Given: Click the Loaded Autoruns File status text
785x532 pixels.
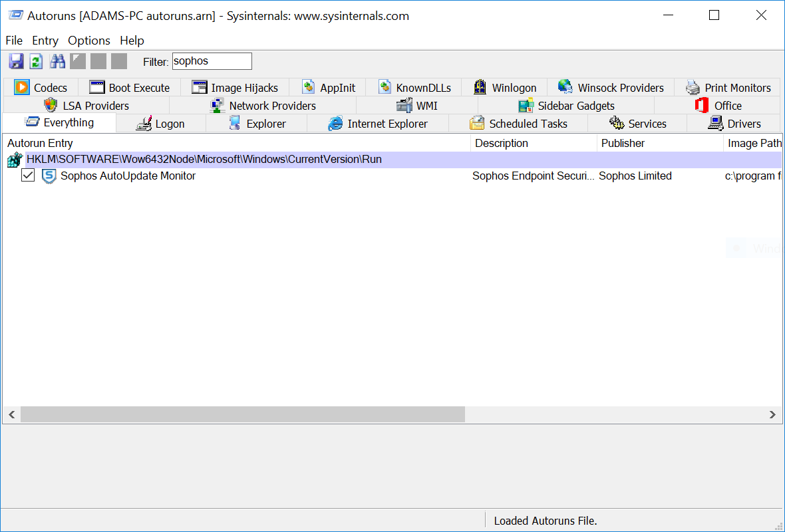Looking at the screenshot, I should click(546, 521).
